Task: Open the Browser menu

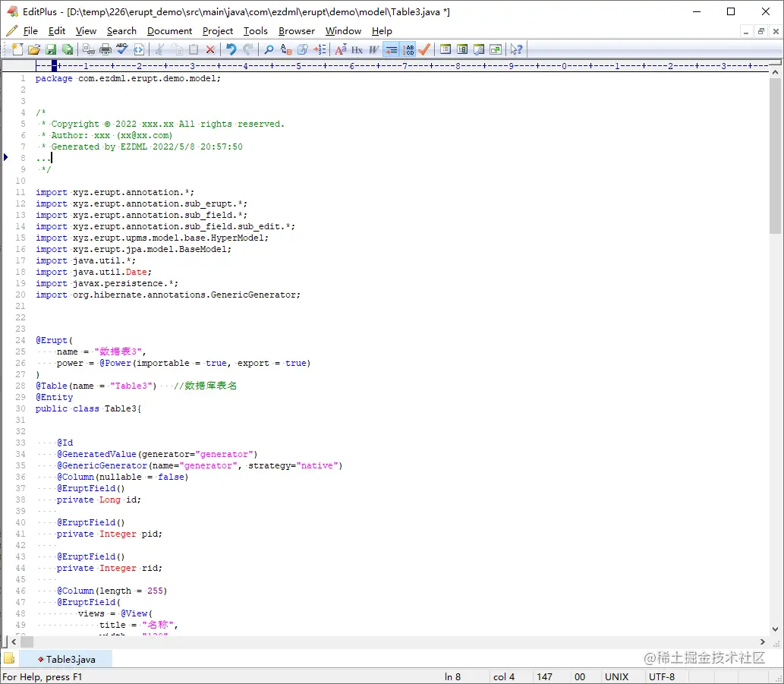Action: (x=297, y=31)
